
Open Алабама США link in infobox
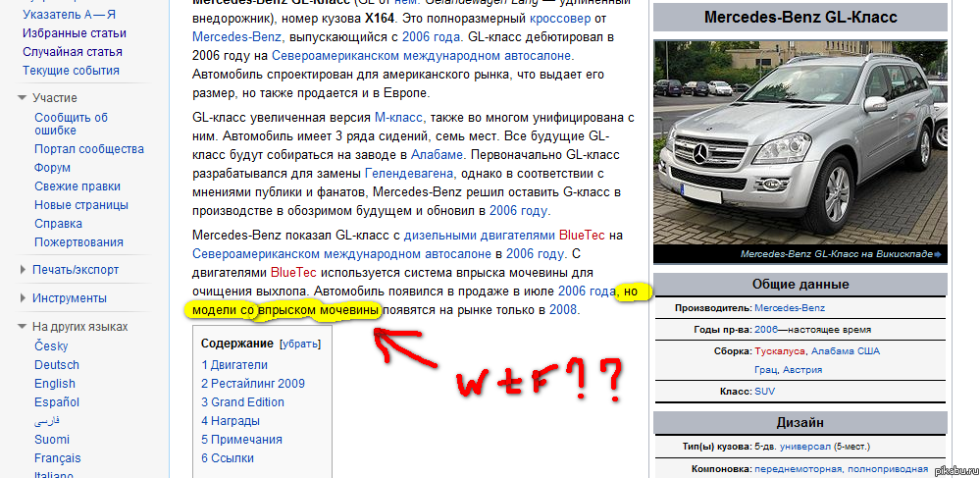click(x=846, y=351)
